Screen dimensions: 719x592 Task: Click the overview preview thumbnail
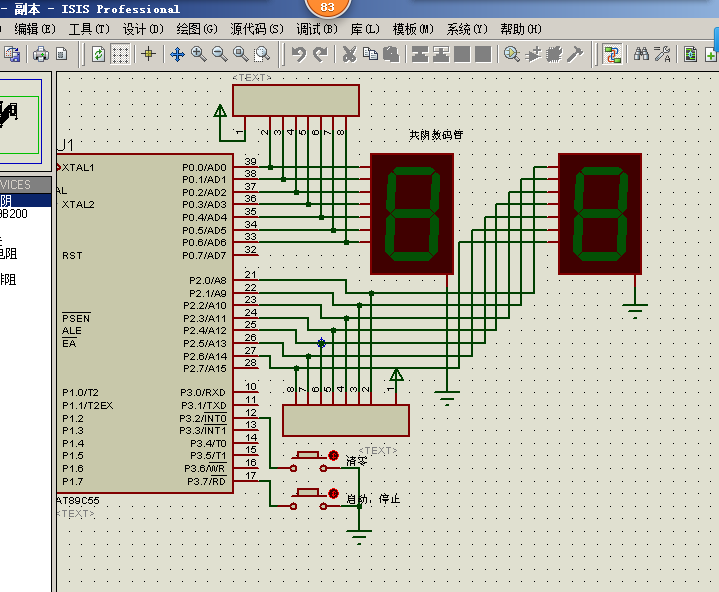pyautogui.click(x=20, y=121)
